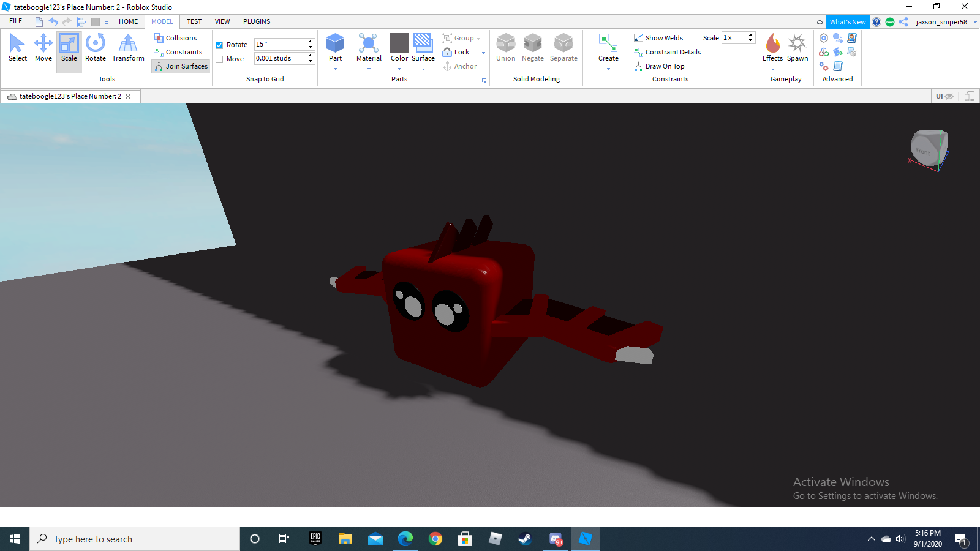Click the dark gray Color swatch

pos(399,43)
